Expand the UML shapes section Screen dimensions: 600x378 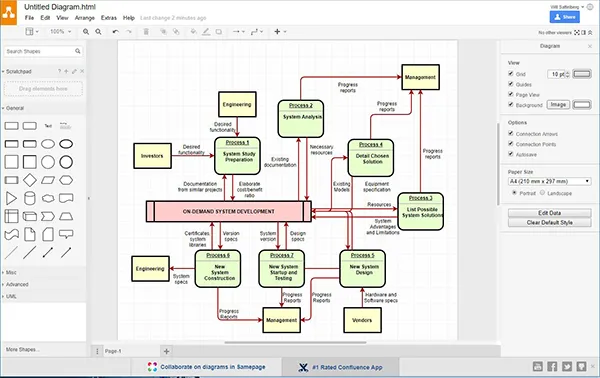click(x=11, y=297)
